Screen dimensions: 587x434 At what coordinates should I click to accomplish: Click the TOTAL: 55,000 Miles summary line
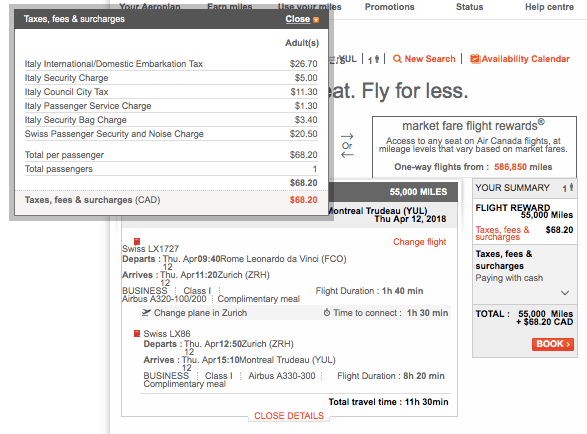pos(524,314)
